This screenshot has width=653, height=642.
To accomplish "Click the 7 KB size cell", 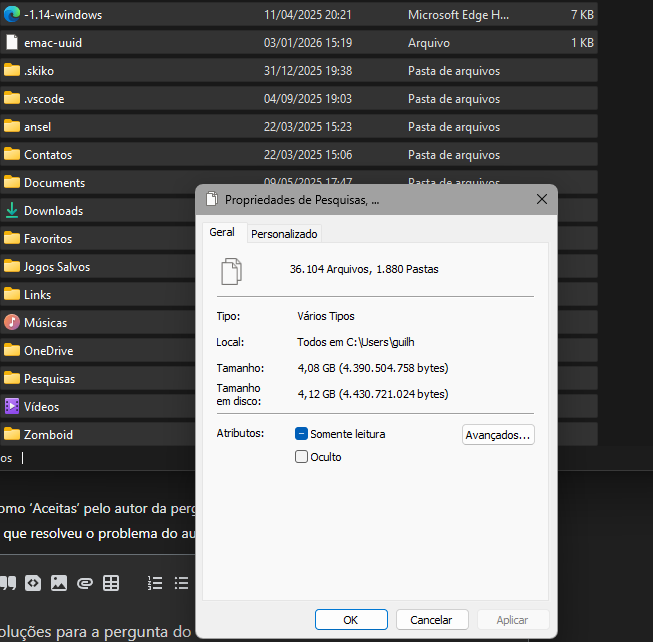I will tap(582, 15).
